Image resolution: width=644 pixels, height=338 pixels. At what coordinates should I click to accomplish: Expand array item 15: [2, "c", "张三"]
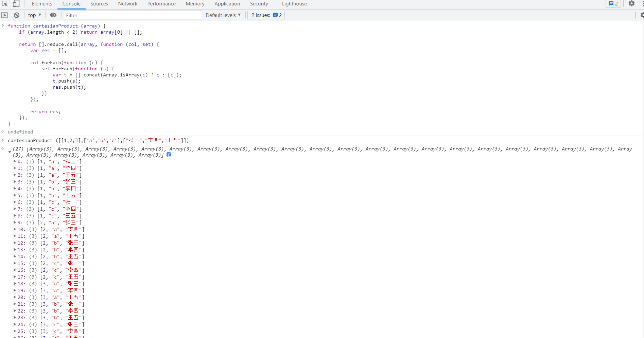pyautogui.click(x=15, y=263)
